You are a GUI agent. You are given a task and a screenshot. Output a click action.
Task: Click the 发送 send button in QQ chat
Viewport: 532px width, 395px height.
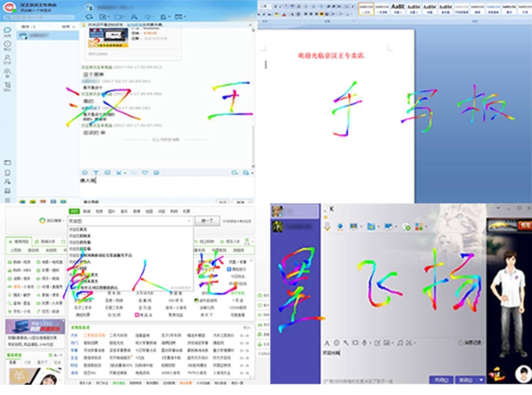point(466,380)
